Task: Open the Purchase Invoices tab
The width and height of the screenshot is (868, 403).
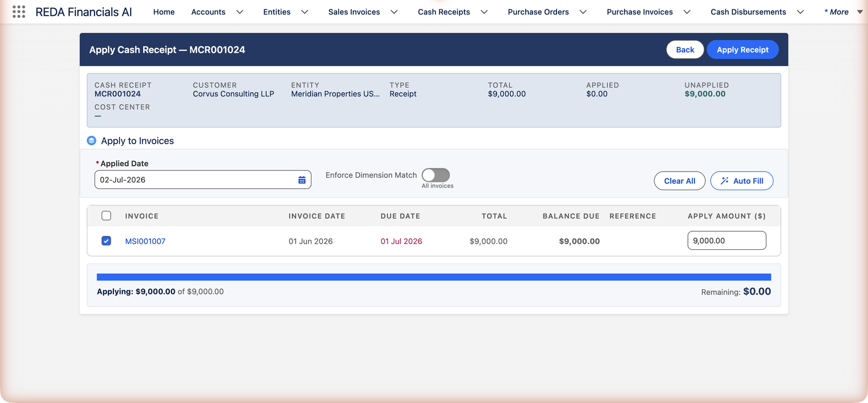Action: tap(640, 12)
